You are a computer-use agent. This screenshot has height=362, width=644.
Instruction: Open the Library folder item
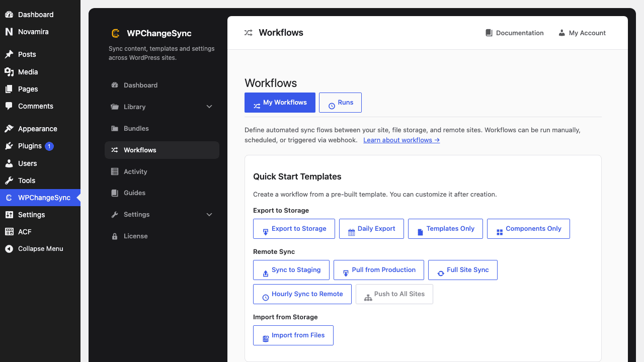pos(162,107)
